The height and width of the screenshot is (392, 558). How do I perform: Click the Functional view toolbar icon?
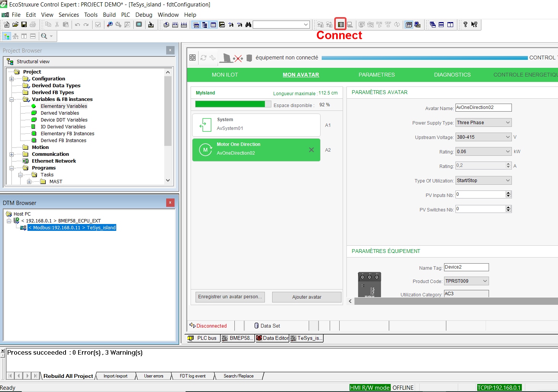(16, 36)
